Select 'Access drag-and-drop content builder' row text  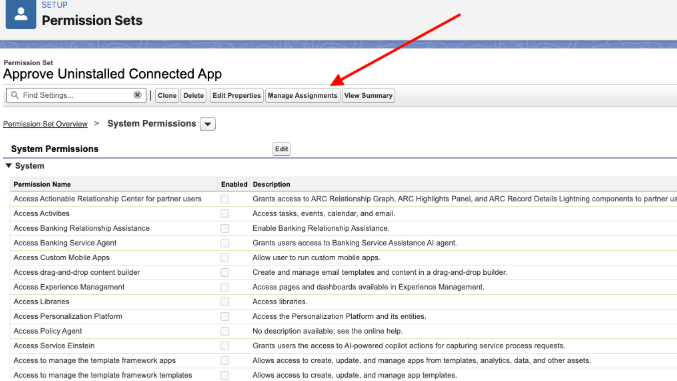(77, 272)
